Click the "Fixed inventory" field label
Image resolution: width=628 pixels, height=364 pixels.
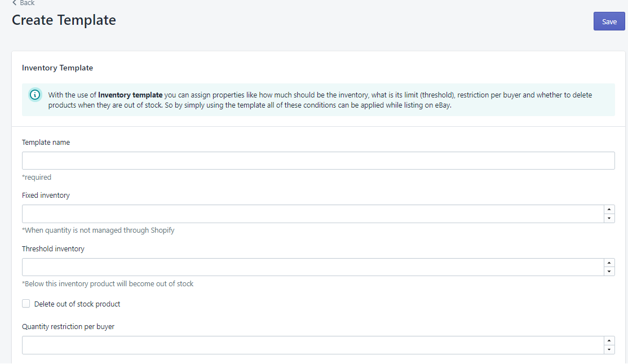click(x=46, y=196)
